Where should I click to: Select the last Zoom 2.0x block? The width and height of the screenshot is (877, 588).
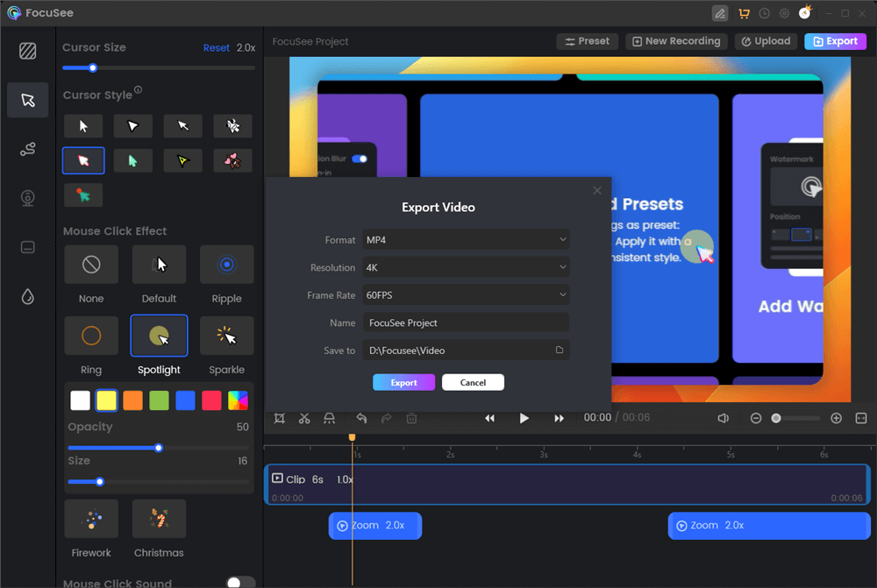[769, 526]
